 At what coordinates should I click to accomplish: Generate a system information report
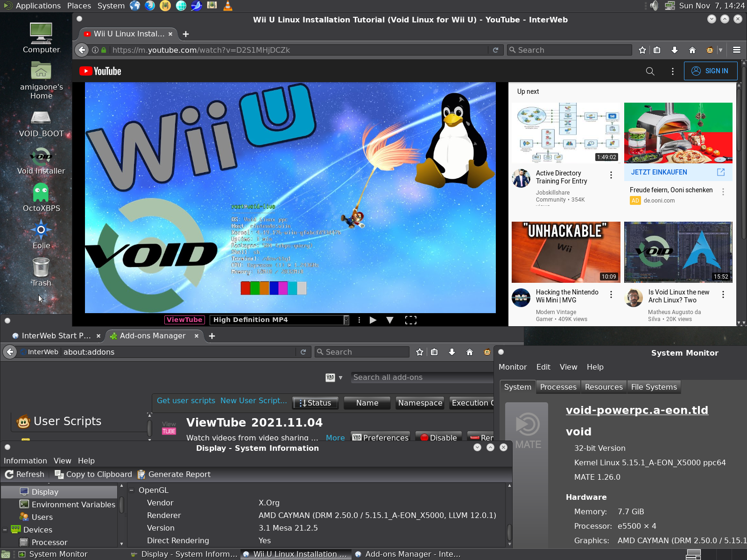(174, 474)
